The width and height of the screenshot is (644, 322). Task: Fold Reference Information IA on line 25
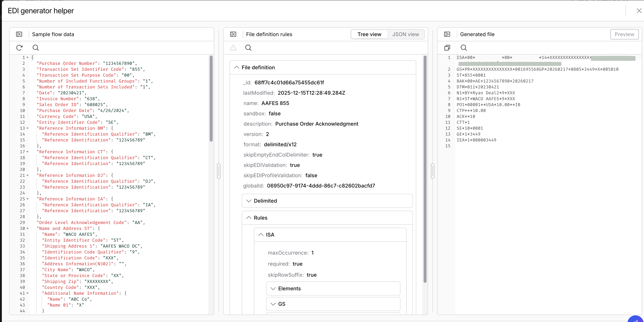click(27, 199)
